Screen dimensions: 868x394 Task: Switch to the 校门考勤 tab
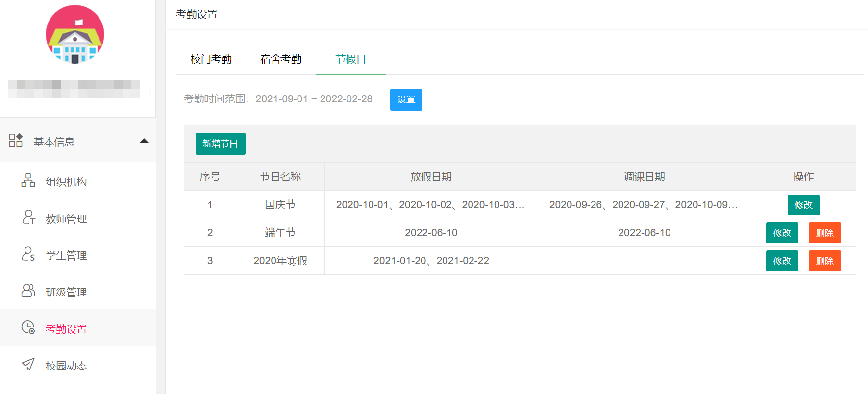pos(211,59)
